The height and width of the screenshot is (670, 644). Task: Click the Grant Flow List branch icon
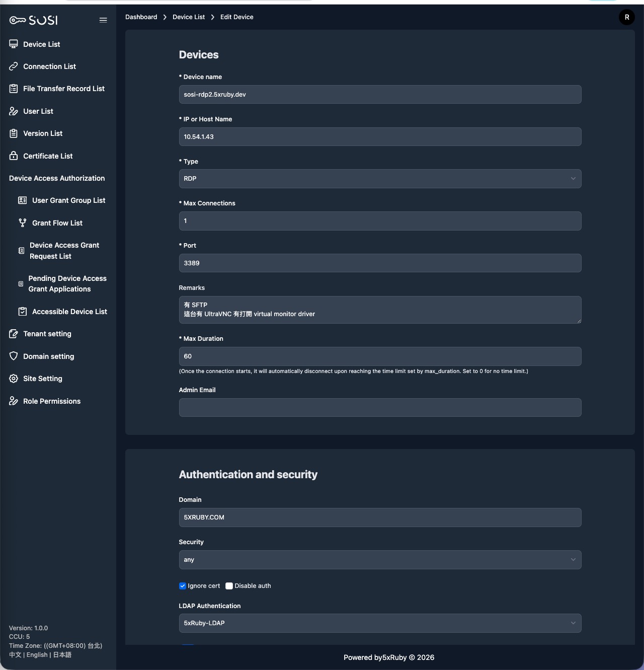(x=23, y=223)
